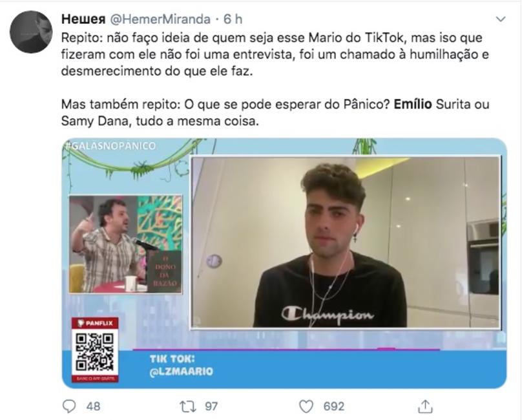Image resolution: width=531 pixels, height=420 pixels.
Task: Open the share upload icon
Action: tap(425, 406)
